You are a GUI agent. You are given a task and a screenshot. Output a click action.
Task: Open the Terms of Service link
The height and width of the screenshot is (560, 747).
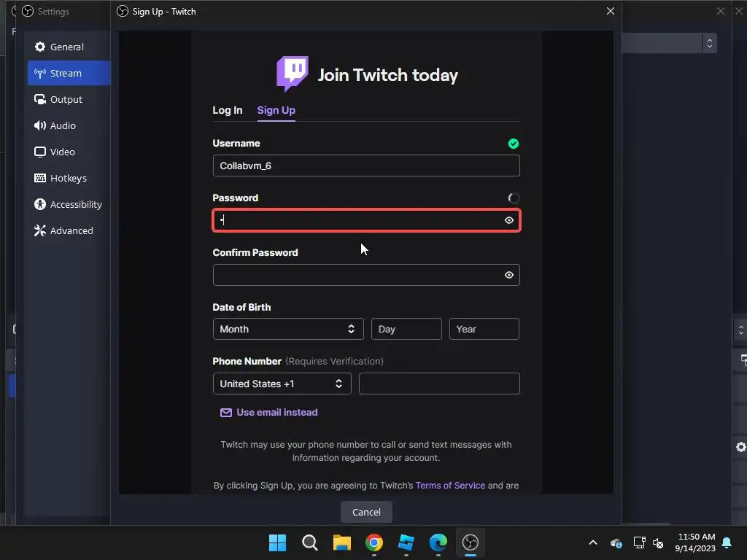tap(450, 485)
